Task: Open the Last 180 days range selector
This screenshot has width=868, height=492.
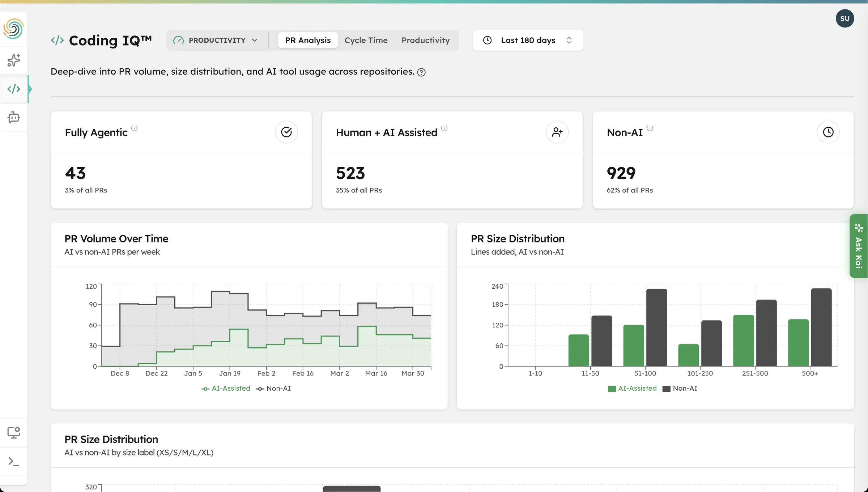Action: 528,40
